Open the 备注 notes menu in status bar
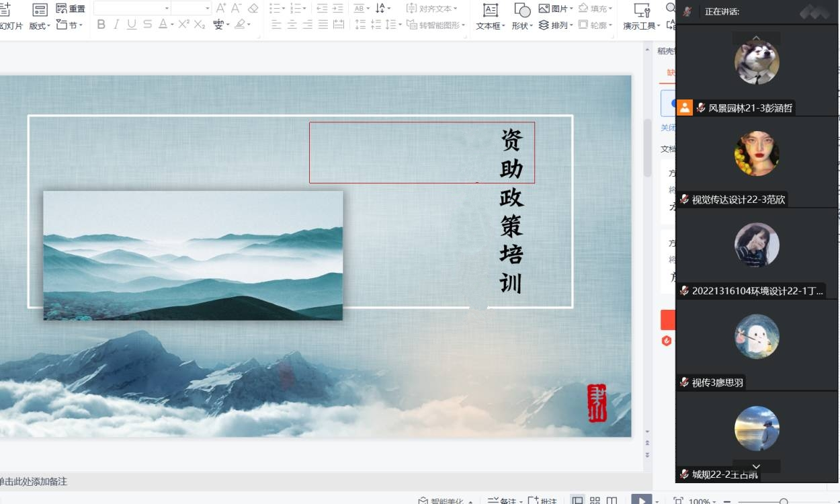Image resolution: width=840 pixels, height=504 pixels. (x=503, y=501)
